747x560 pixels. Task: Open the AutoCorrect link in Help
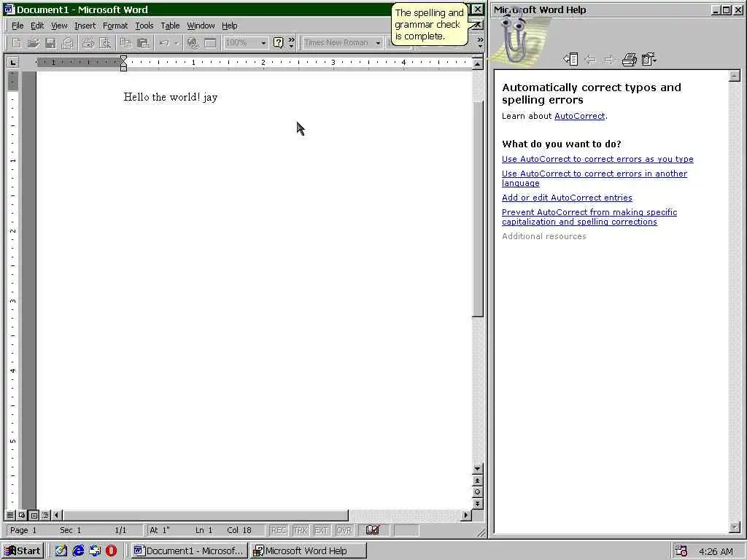[579, 116]
